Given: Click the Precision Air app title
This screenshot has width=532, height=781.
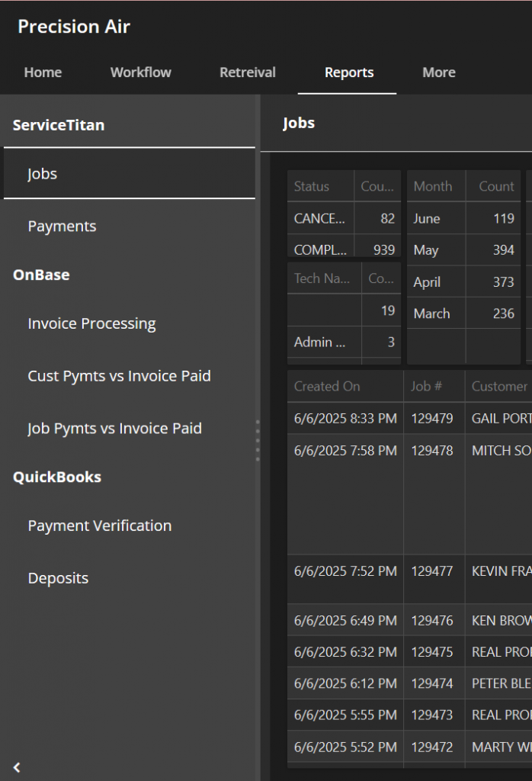Looking at the screenshot, I should (74, 27).
